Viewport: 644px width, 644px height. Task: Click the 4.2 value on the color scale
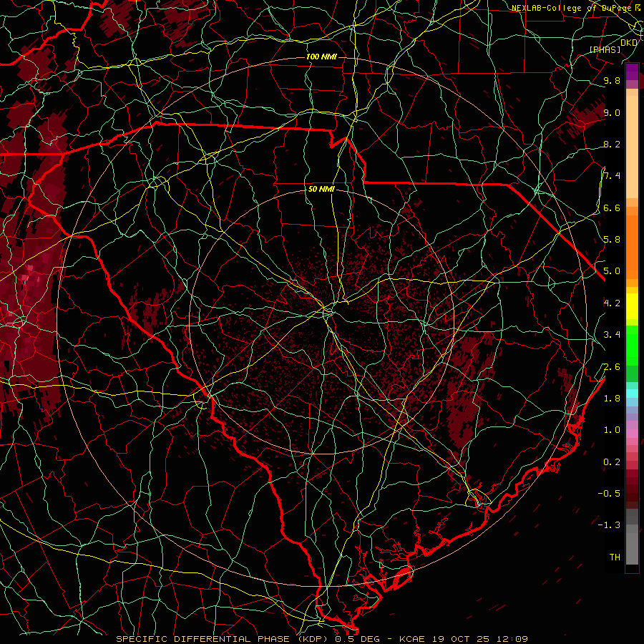pos(612,303)
